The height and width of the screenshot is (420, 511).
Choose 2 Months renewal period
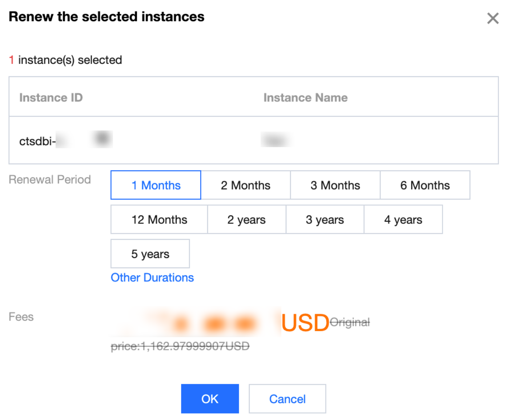(x=245, y=185)
